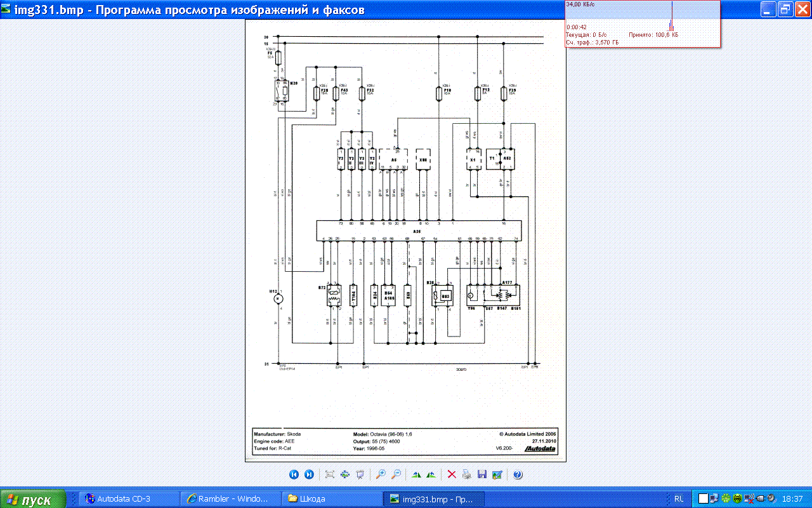Image resolution: width=812 pixels, height=508 pixels.
Task: Open the Шкода folder from the taskbar
Action: pos(331,499)
